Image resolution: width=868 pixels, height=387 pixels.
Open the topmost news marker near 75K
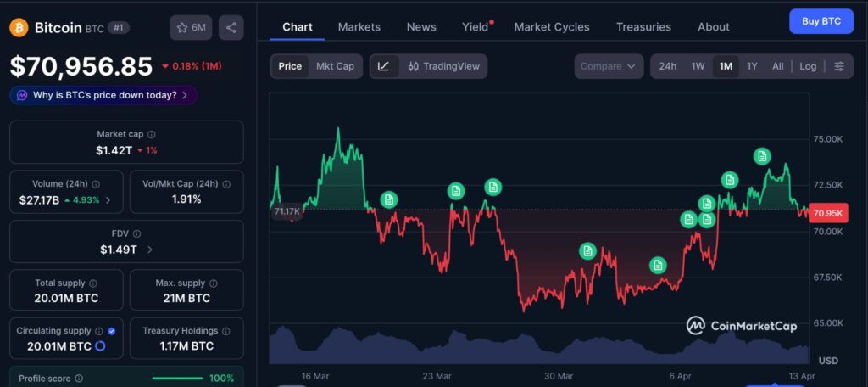point(762,157)
